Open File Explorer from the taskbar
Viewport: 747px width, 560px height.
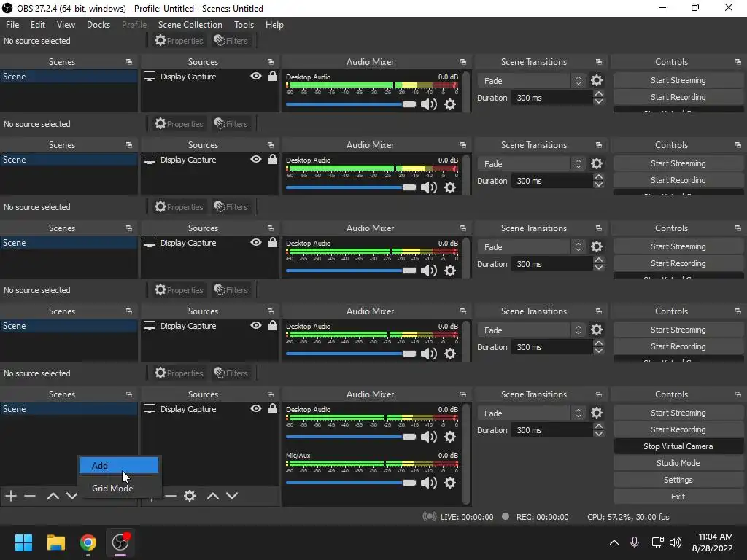pyautogui.click(x=55, y=542)
